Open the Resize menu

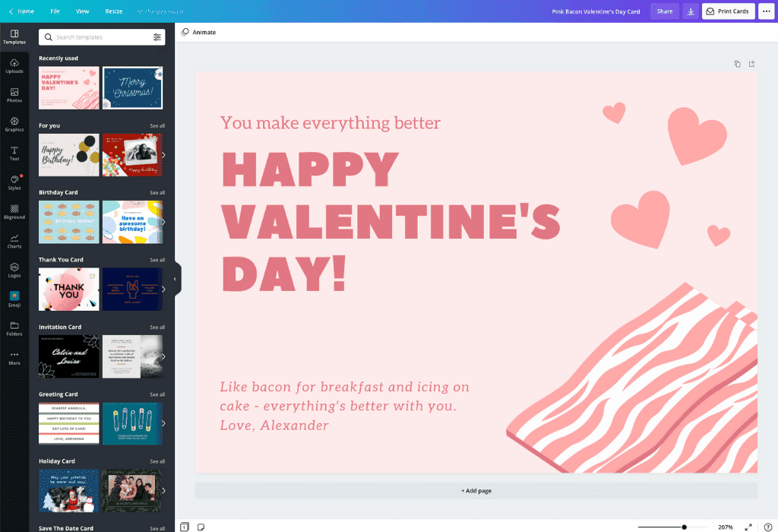[x=113, y=11]
